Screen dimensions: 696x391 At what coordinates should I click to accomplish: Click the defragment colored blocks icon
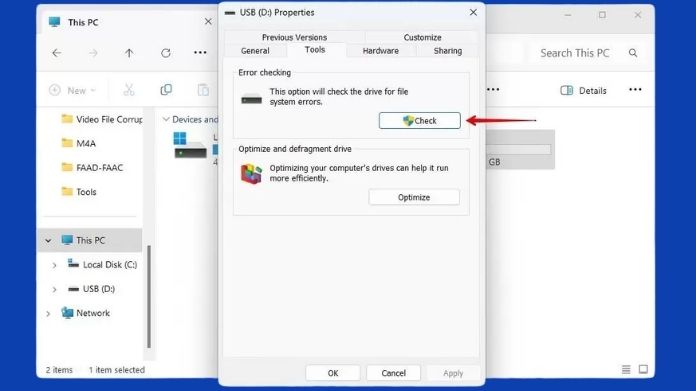point(251,174)
